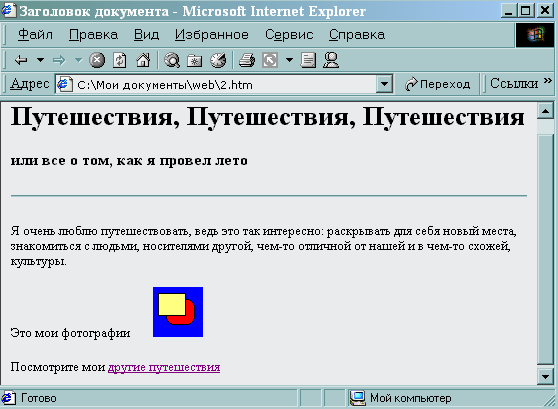Screen dimensions: 558x409
Task: Open the Сервис menu
Action: [x=289, y=35]
